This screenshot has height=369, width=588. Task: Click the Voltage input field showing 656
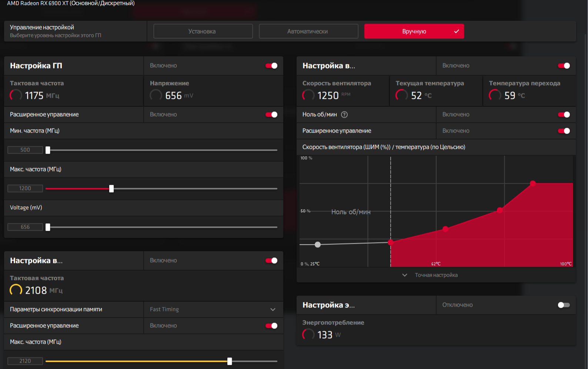[25, 227]
